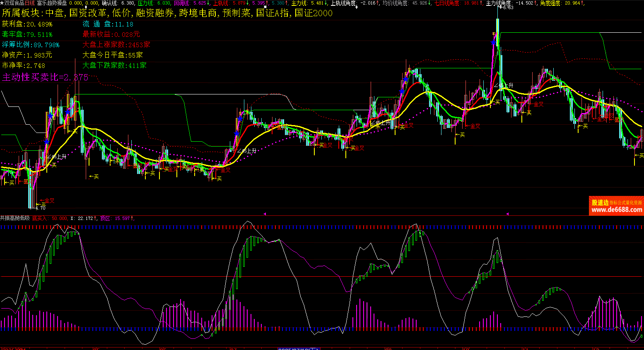
Task: Click the 金叉 signal near the 4.70 low
Action: (49, 200)
